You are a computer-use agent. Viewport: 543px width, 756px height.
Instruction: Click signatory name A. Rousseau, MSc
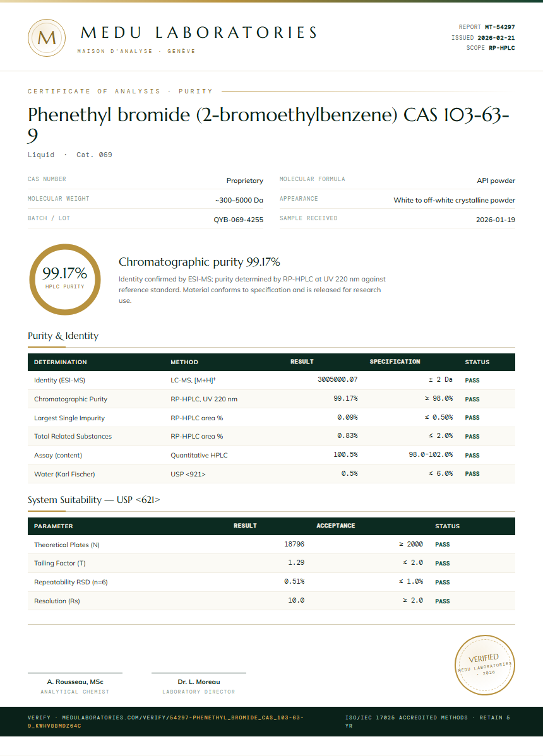75,682
